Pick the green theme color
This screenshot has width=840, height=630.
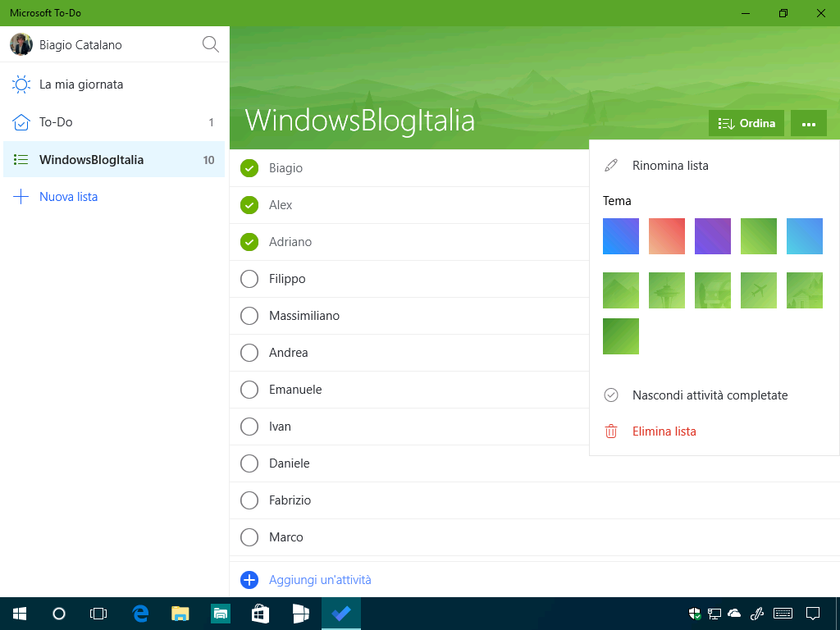[x=759, y=236]
